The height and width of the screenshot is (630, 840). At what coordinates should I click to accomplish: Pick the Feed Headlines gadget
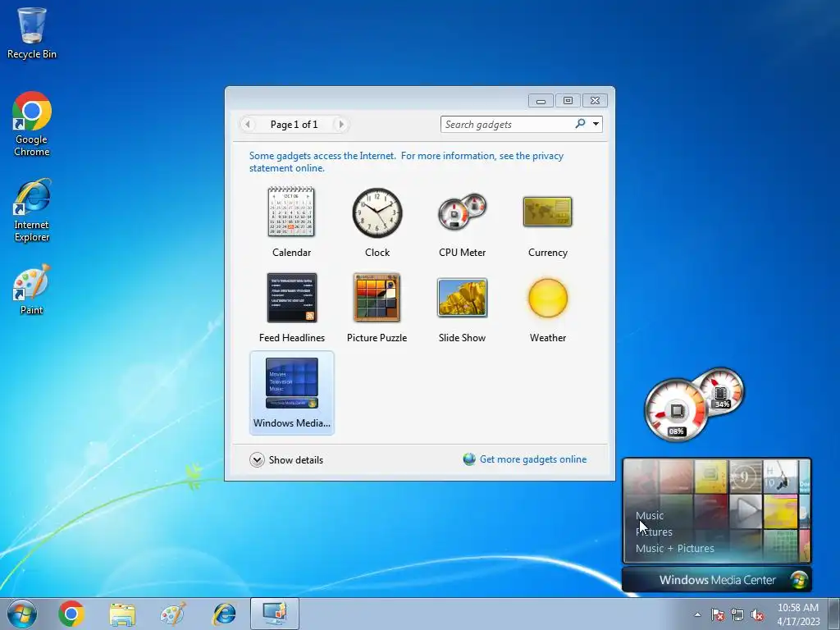tap(291, 308)
